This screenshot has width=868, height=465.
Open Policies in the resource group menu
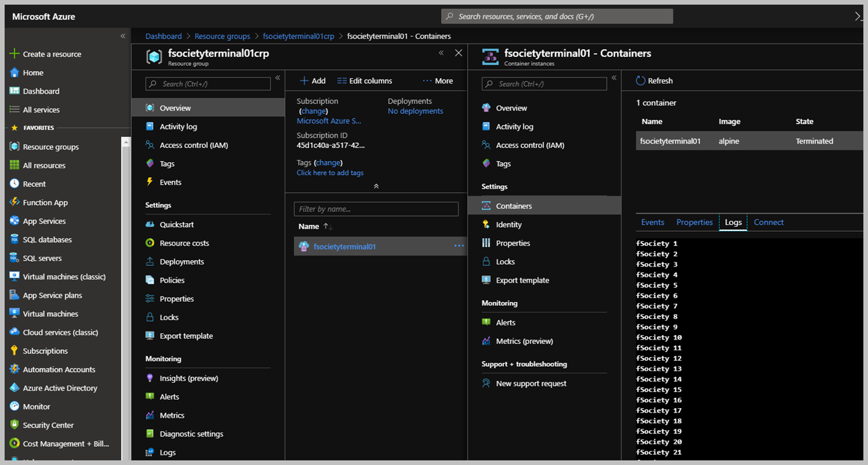click(172, 280)
